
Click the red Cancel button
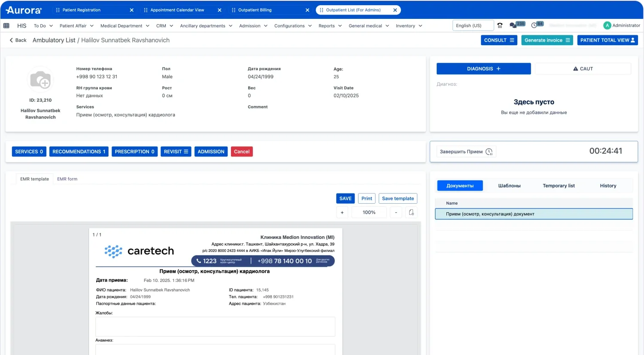(242, 152)
